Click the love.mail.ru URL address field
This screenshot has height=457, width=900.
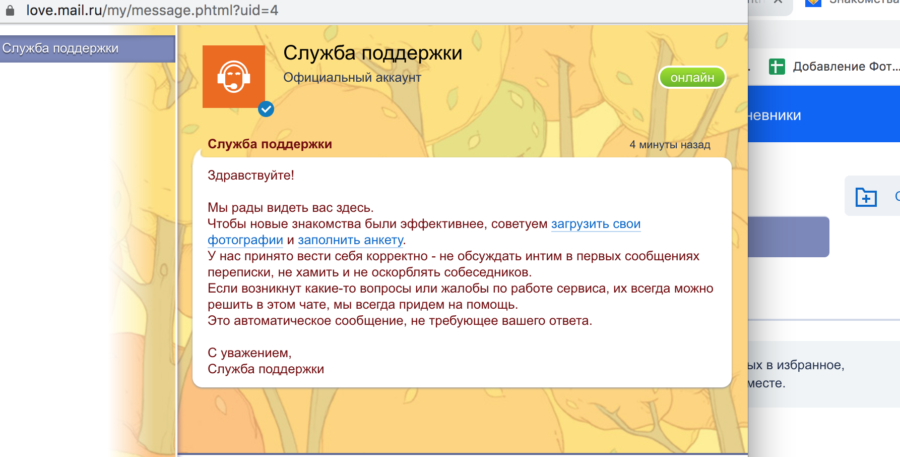pyautogui.click(x=152, y=10)
